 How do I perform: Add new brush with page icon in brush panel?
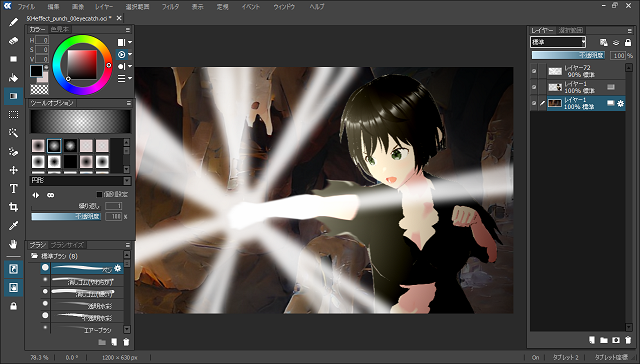114,342
